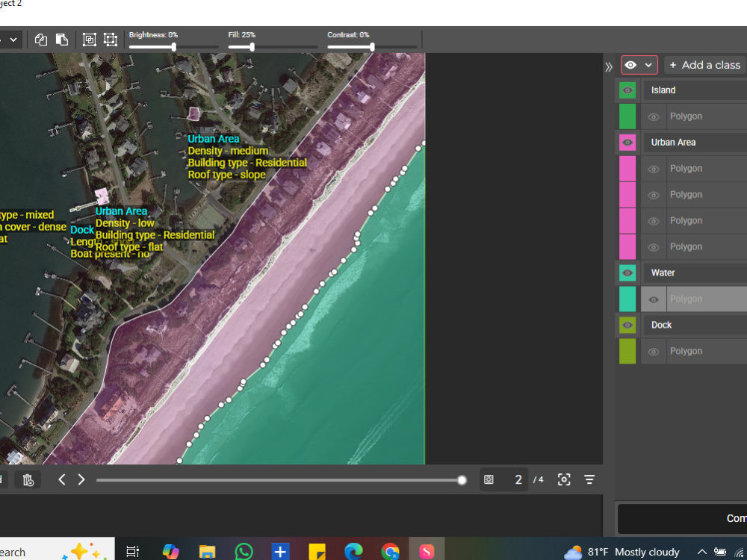Show hidden system tray icons chevron

pyautogui.click(x=701, y=552)
